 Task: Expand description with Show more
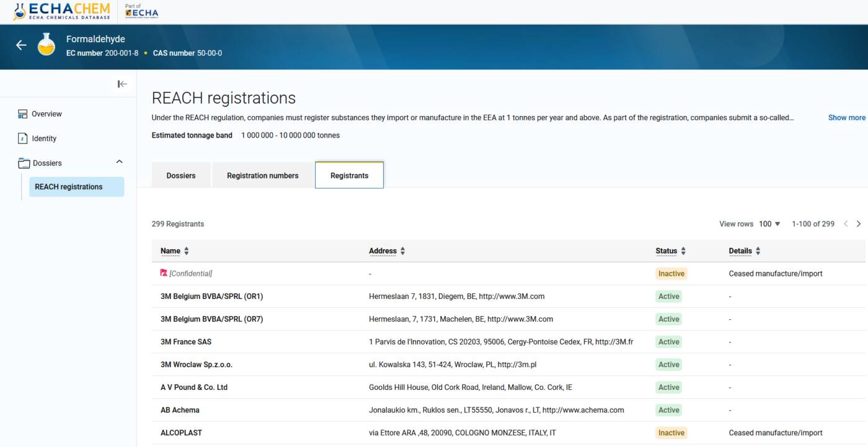(846, 118)
